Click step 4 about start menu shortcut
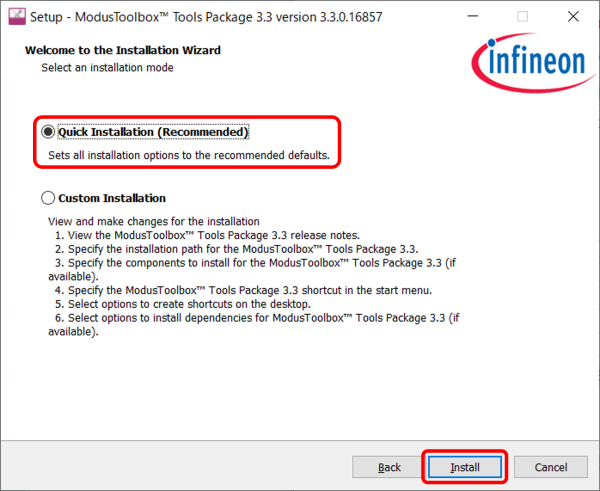600x491 pixels. tap(243, 290)
